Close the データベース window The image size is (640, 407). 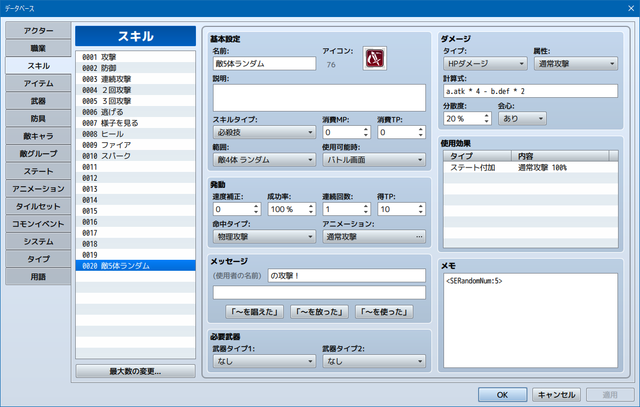(x=631, y=8)
